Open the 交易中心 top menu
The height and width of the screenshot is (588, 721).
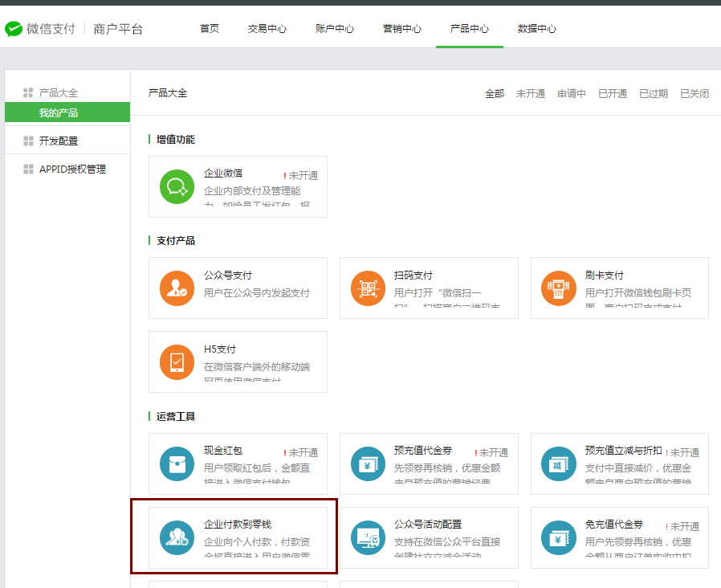pos(267,29)
